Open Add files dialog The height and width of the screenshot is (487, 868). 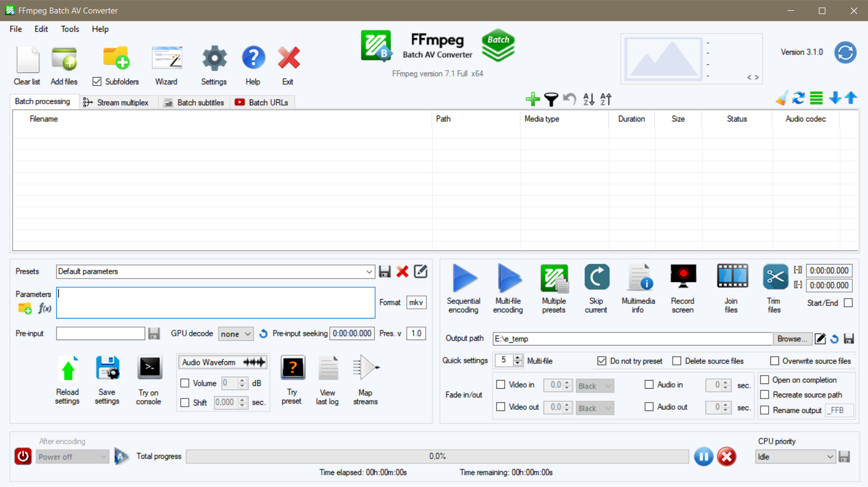point(64,59)
